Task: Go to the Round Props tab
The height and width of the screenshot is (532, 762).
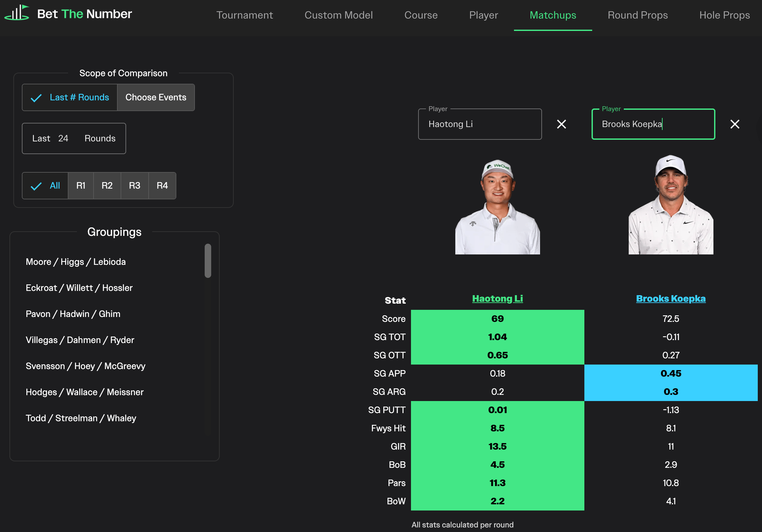Action: 637,15
